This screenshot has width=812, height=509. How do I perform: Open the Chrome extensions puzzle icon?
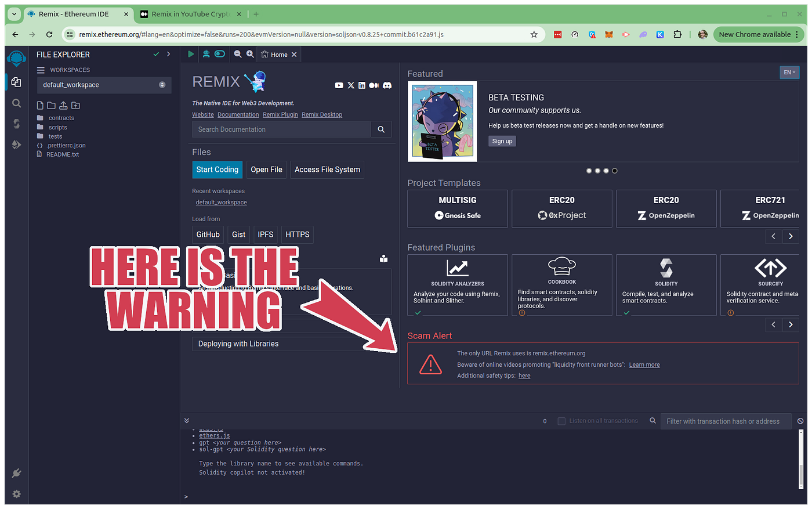click(x=677, y=34)
